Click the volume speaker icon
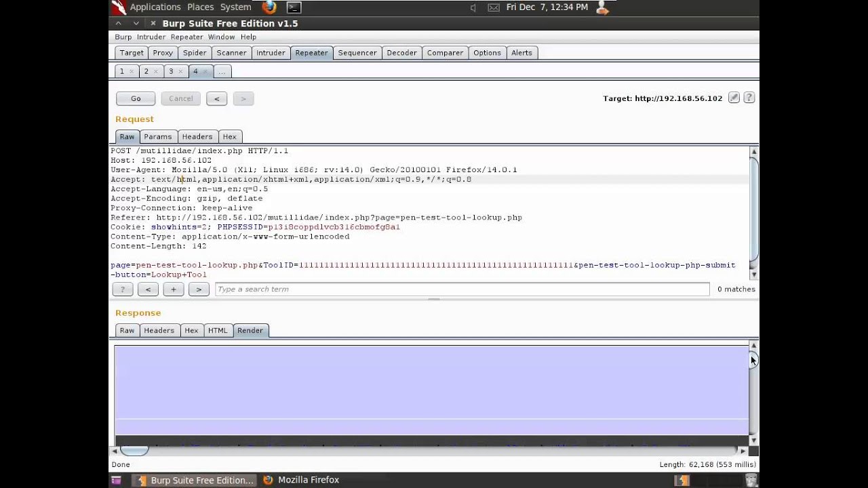Viewport: 868px width, 488px height. [473, 7]
